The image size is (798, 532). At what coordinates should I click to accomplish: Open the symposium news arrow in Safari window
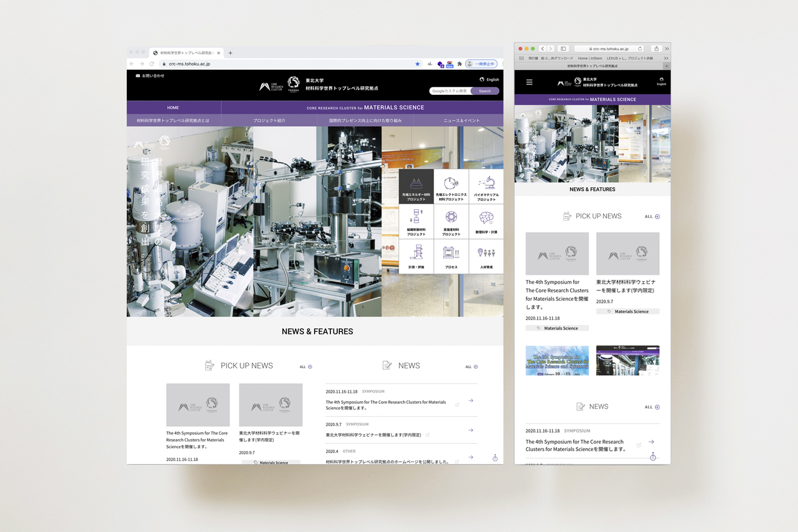tap(651, 442)
